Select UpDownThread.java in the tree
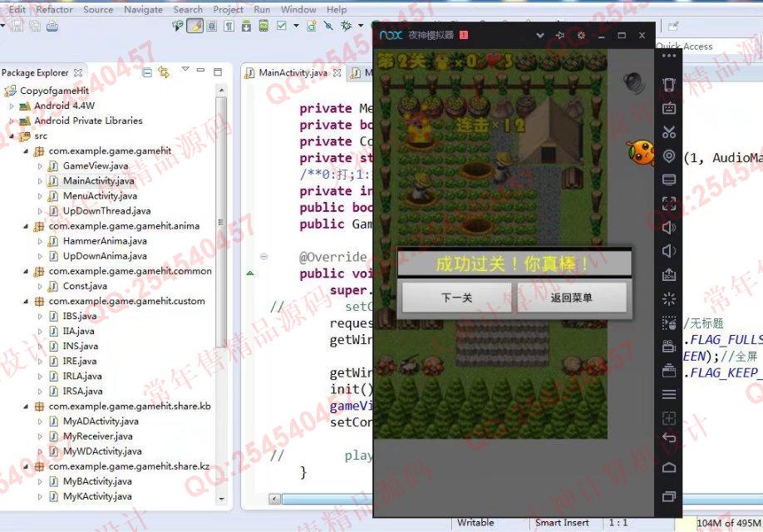This screenshot has height=532, width=763. [x=106, y=211]
